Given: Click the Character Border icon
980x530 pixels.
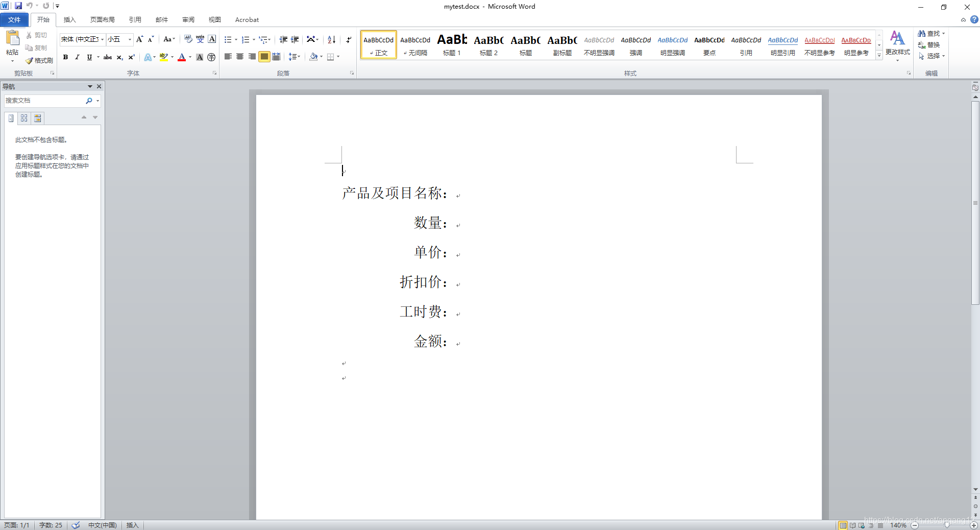Looking at the screenshot, I should (x=212, y=39).
